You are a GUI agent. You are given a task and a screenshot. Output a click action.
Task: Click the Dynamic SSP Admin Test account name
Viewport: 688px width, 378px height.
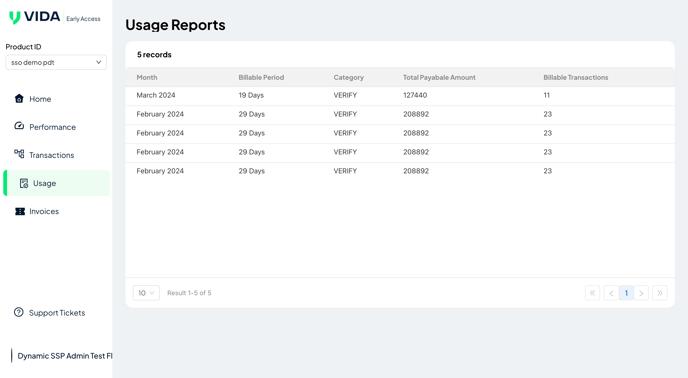[64, 356]
